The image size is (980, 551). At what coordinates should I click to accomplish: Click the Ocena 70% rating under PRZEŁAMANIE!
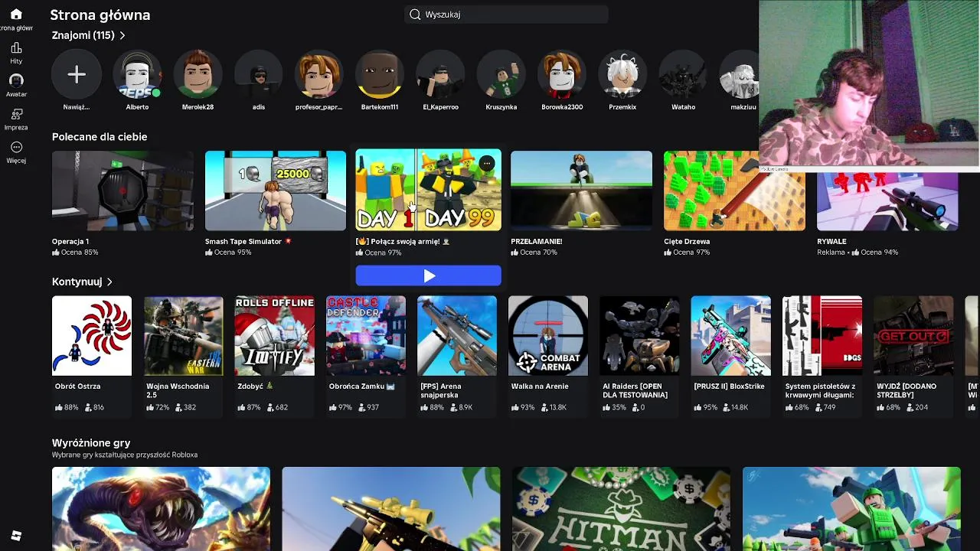pyautogui.click(x=534, y=253)
